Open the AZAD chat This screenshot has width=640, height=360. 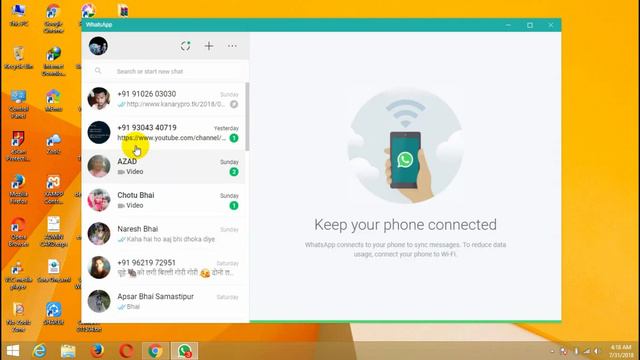pos(164,166)
